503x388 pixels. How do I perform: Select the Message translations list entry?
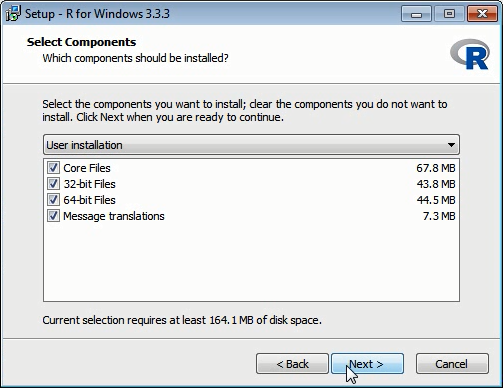[251, 216]
